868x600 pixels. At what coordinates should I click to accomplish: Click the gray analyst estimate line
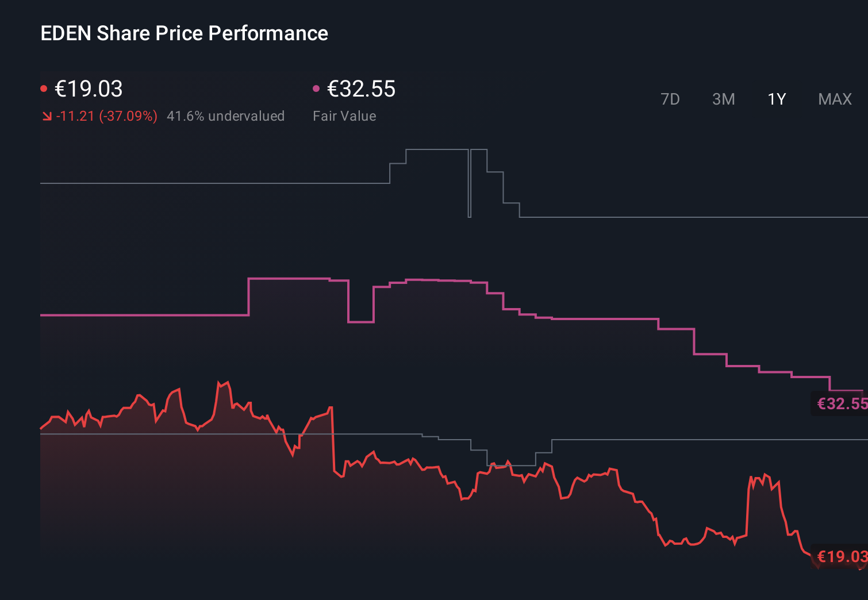[x=230, y=184]
